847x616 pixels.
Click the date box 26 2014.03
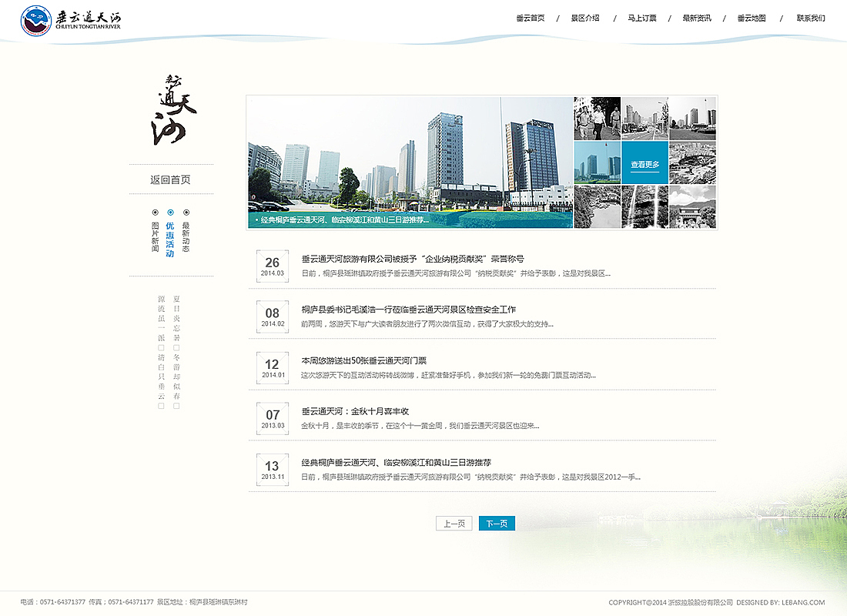[x=273, y=266]
